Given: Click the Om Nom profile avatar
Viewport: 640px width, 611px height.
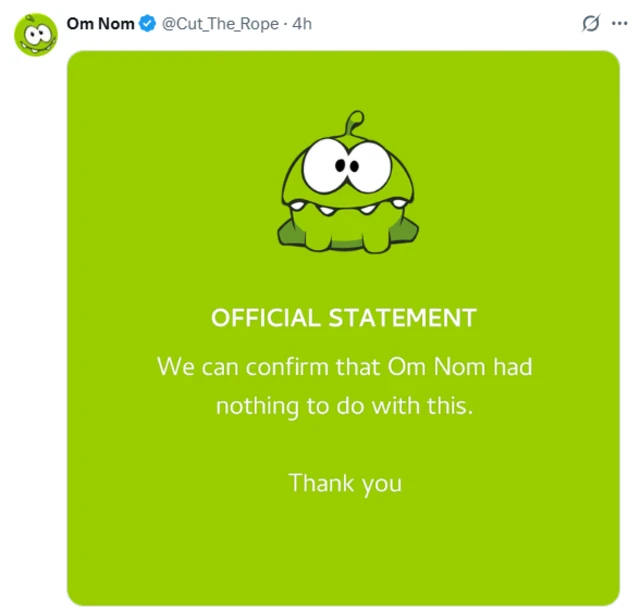Looking at the screenshot, I should click(35, 34).
